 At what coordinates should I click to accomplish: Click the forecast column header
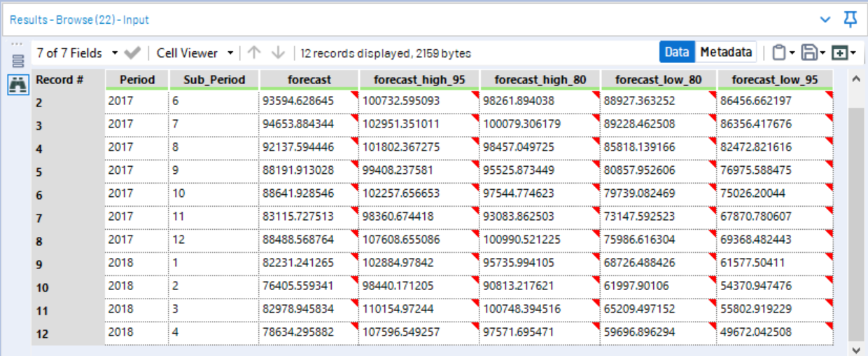tap(309, 79)
